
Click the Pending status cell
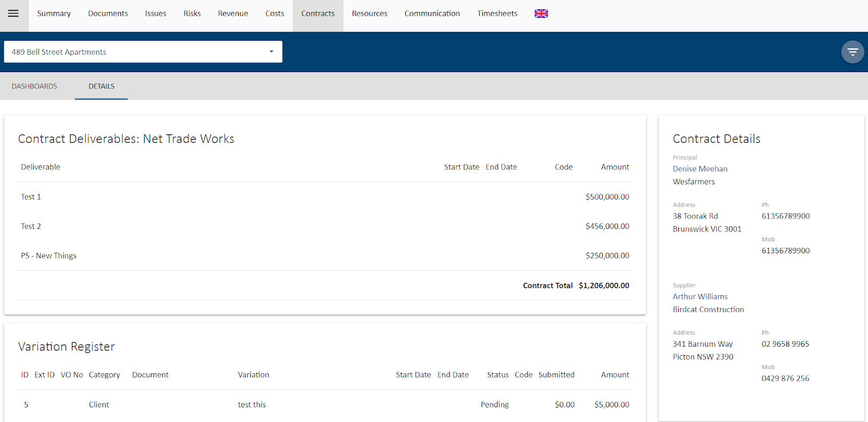[495, 405]
